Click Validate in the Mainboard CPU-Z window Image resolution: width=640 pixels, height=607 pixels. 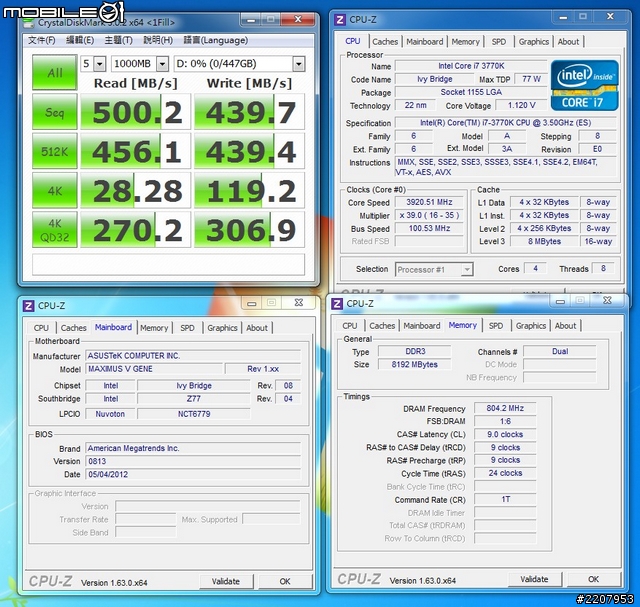(x=226, y=581)
